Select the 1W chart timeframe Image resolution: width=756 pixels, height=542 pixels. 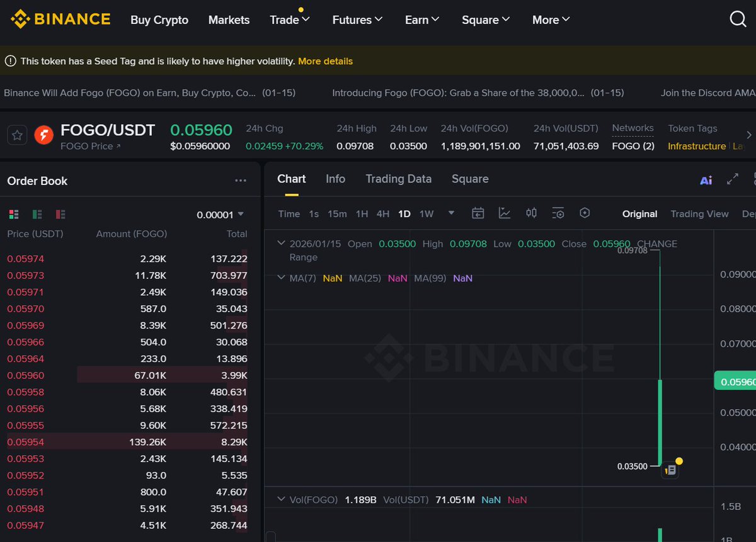(427, 213)
